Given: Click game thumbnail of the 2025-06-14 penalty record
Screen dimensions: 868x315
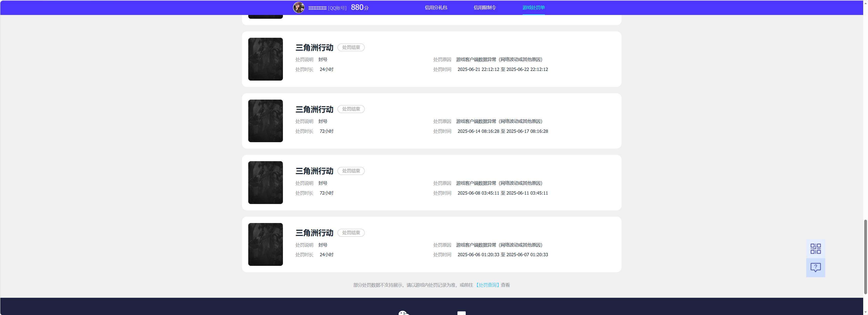Looking at the screenshot, I should click(265, 121).
